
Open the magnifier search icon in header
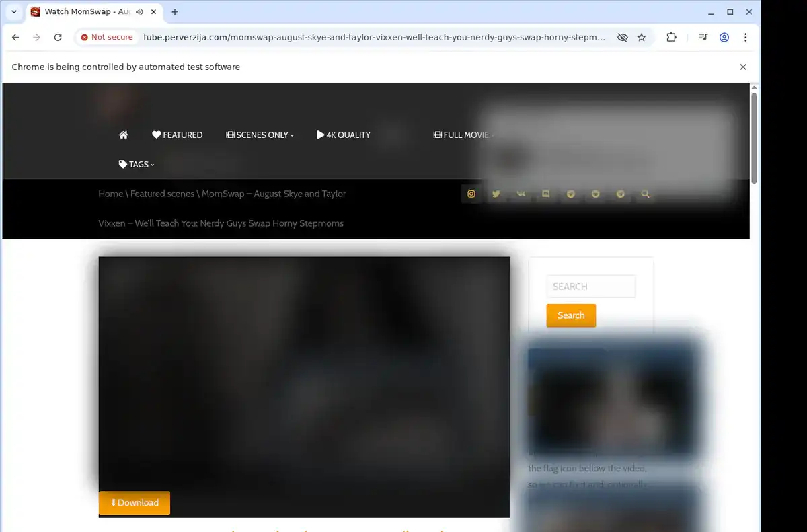(x=646, y=194)
